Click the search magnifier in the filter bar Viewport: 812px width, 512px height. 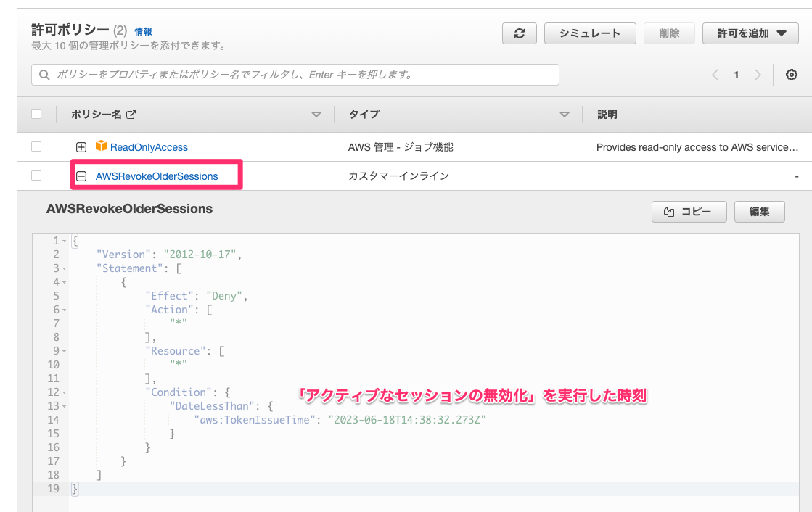pos(44,74)
